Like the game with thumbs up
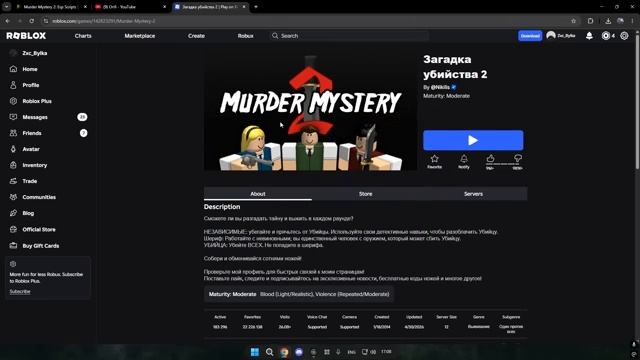The height and width of the screenshot is (360, 640). click(x=491, y=158)
